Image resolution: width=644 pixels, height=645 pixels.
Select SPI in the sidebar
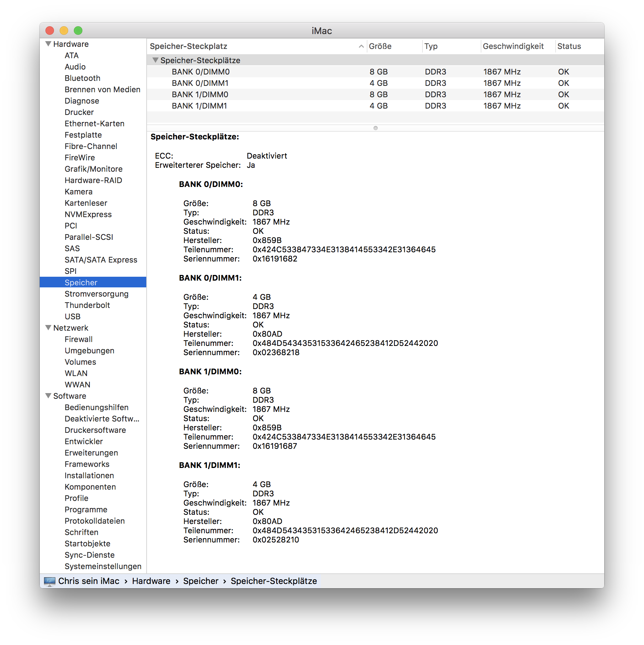[71, 271]
